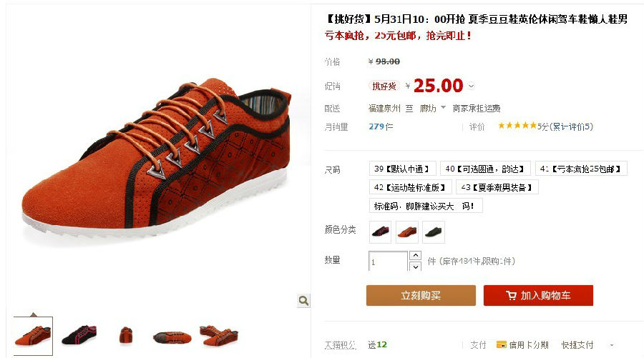Click the magnifier zoom icon on product image
This screenshot has height=358, width=644.
tap(303, 301)
